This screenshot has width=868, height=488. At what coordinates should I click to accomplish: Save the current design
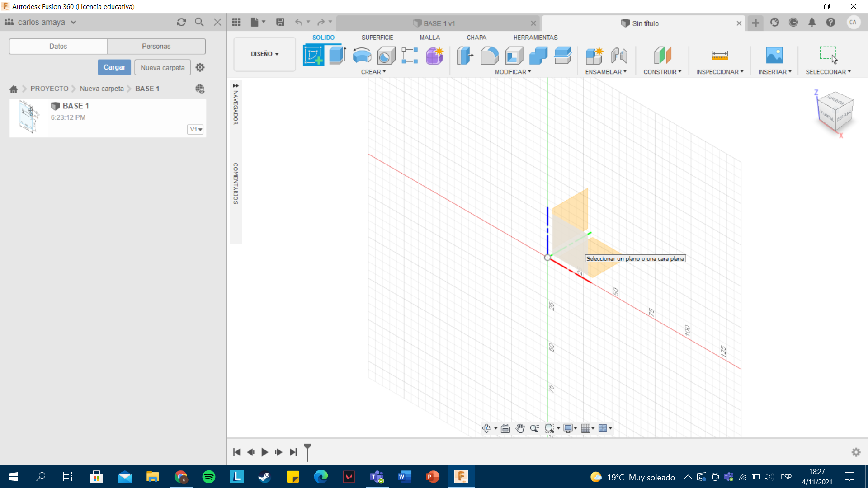click(x=280, y=22)
